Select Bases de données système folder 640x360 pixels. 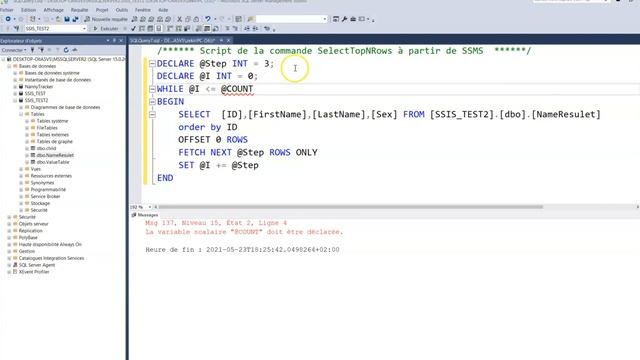[x=52, y=73]
